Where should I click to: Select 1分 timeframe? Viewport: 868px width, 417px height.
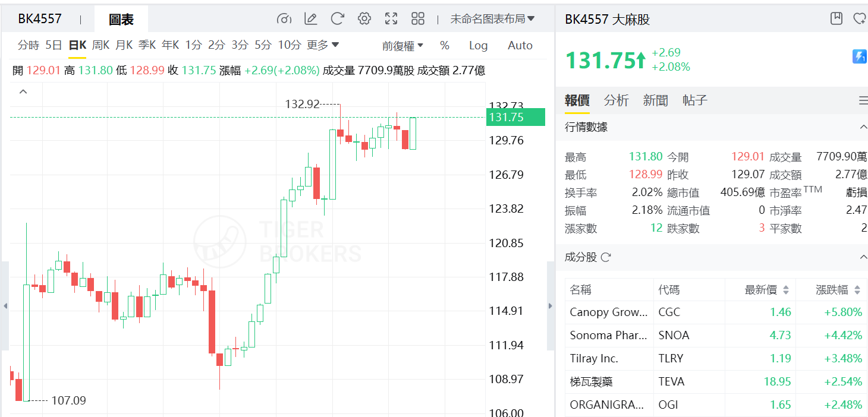[194, 45]
